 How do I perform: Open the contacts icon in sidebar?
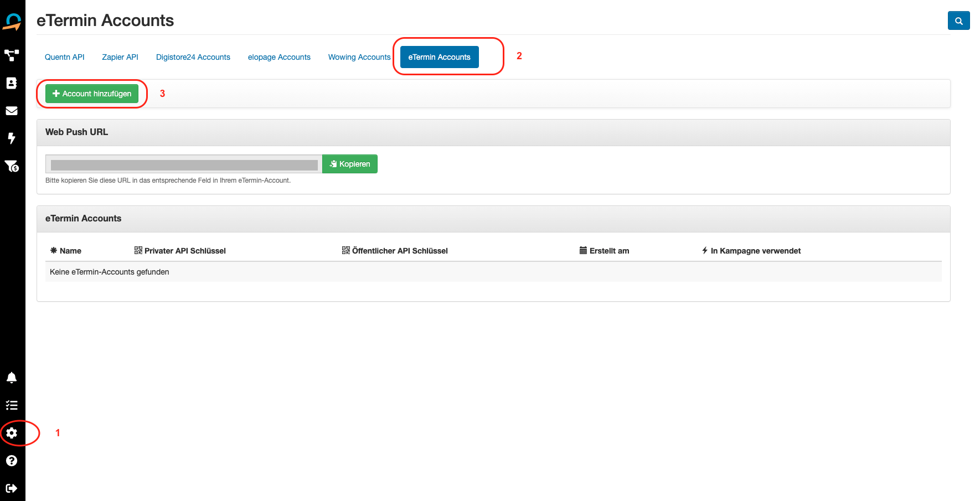pyautogui.click(x=12, y=83)
